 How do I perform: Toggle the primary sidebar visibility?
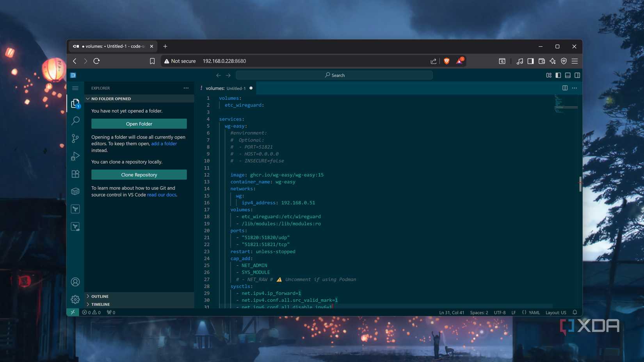[558, 75]
